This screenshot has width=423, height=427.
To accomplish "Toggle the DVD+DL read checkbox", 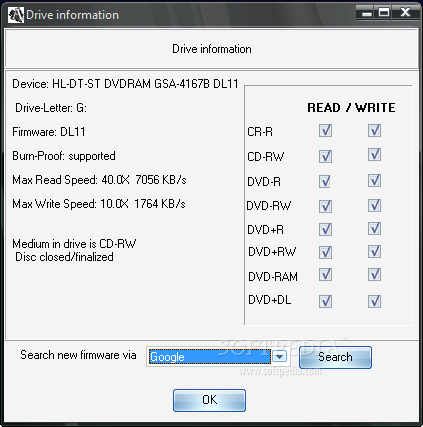I will pos(325,301).
